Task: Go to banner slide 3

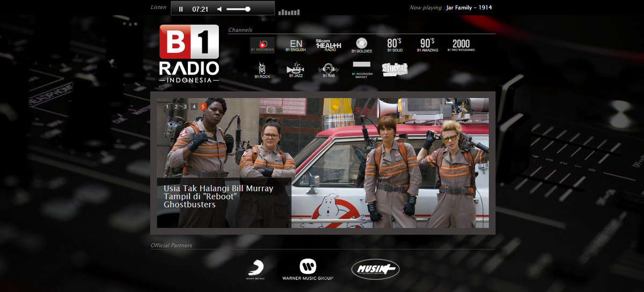Action: 185,107
